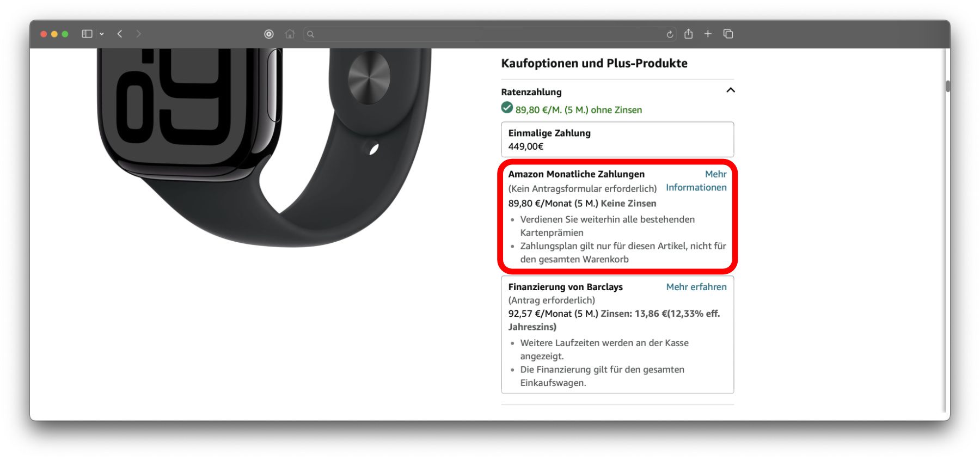Choose the Amazon Monatliche Zahlungen option
Image resolution: width=980 pixels, height=460 pixels.
617,216
